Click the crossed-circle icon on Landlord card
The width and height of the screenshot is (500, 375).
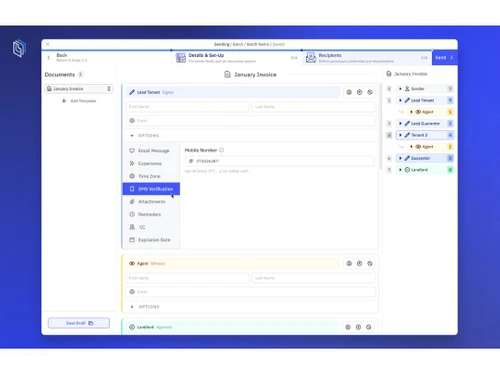[x=369, y=327]
